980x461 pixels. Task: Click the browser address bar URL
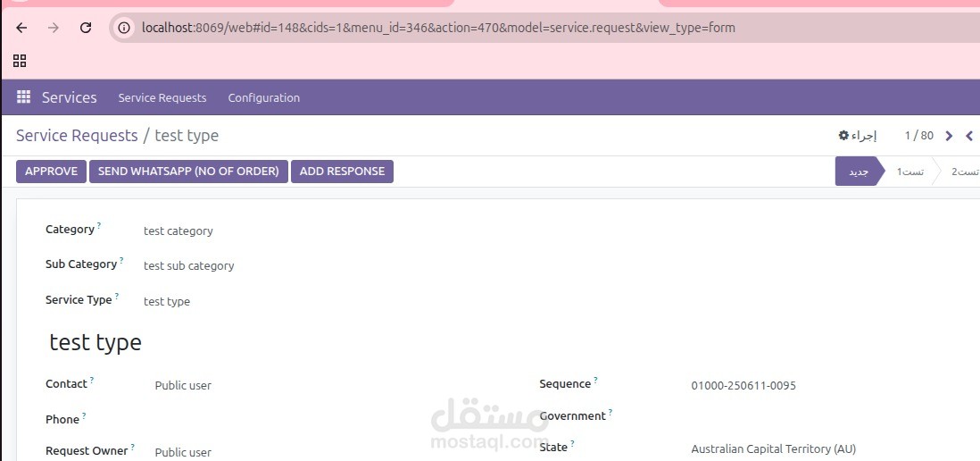click(438, 28)
